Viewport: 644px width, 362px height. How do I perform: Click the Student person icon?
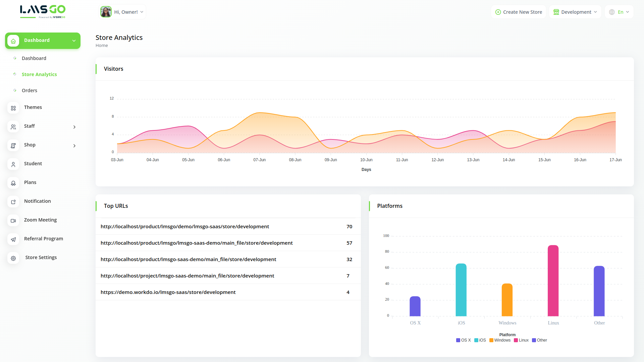coord(13,164)
